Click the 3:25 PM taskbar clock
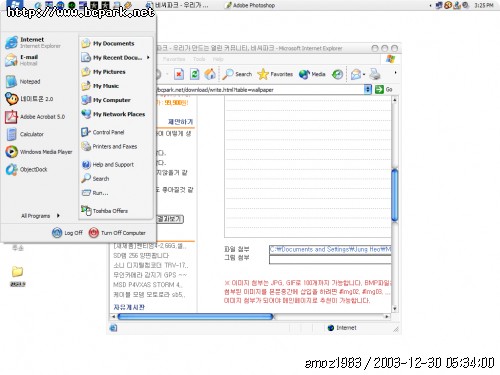This screenshot has width=500, height=375. (x=484, y=5)
